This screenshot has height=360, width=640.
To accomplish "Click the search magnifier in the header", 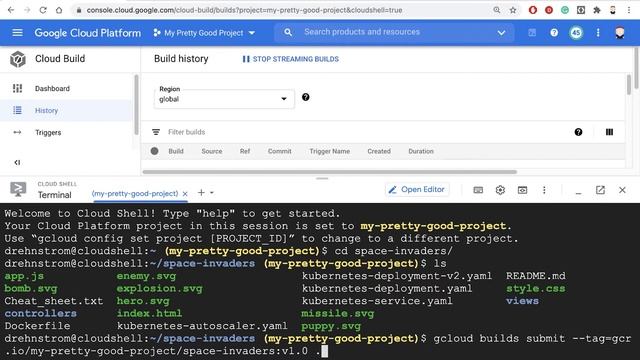I will 288,32.
